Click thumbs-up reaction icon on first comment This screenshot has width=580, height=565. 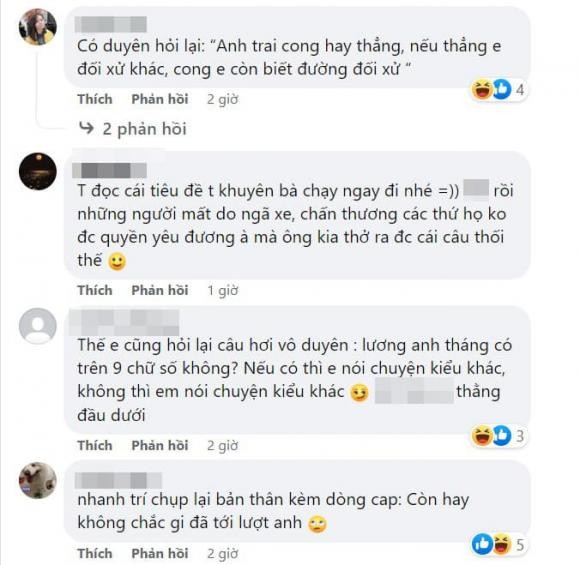point(501,90)
